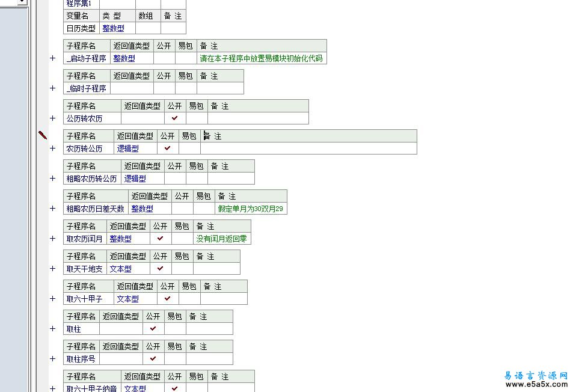The image size is (573, 392).
Task: Click the 整数型 type of 日历类型
Action: (113, 28)
